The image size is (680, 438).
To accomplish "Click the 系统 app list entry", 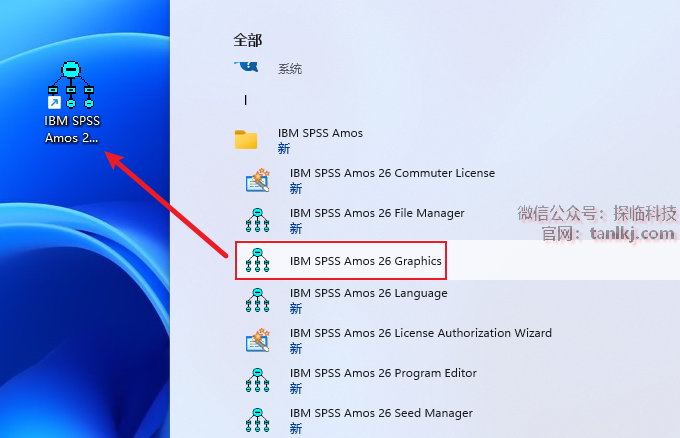I will pos(290,69).
